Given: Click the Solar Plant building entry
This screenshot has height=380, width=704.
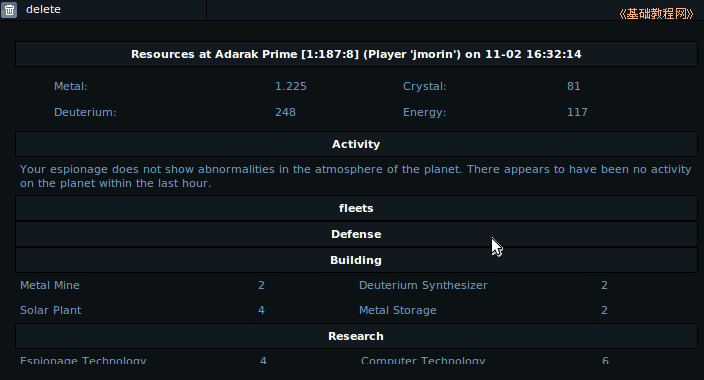Looking at the screenshot, I should click(x=51, y=310).
